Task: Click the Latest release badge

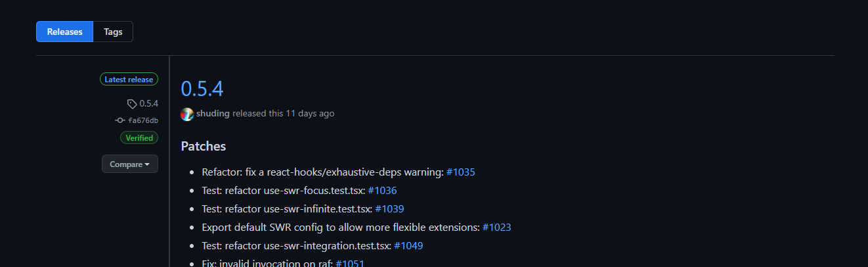Action: [129, 80]
